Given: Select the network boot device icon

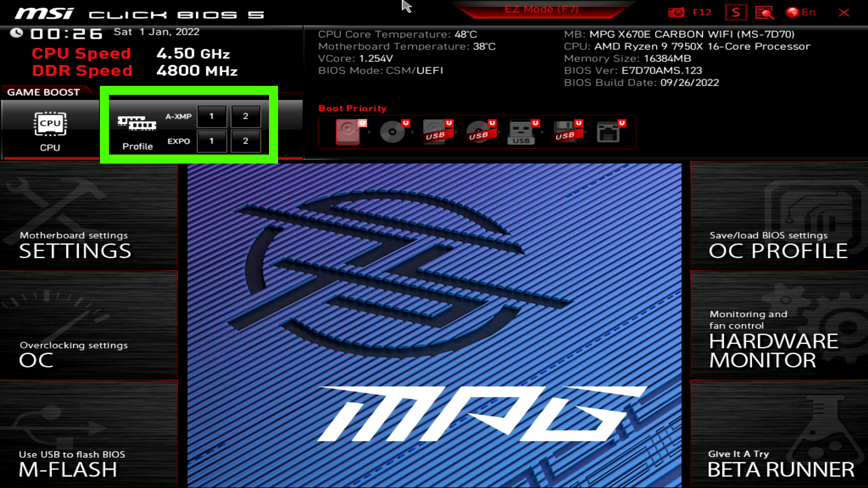Looking at the screenshot, I should 608,131.
